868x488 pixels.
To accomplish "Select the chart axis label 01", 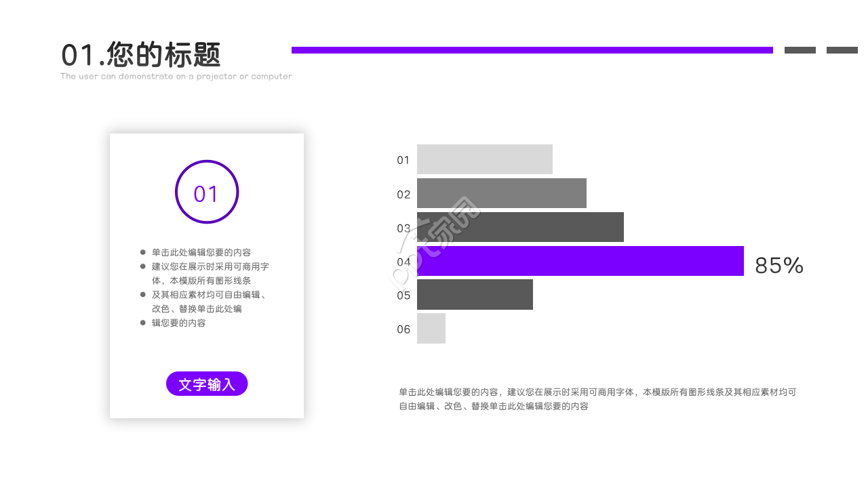I will pyautogui.click(x=403, y=161).
